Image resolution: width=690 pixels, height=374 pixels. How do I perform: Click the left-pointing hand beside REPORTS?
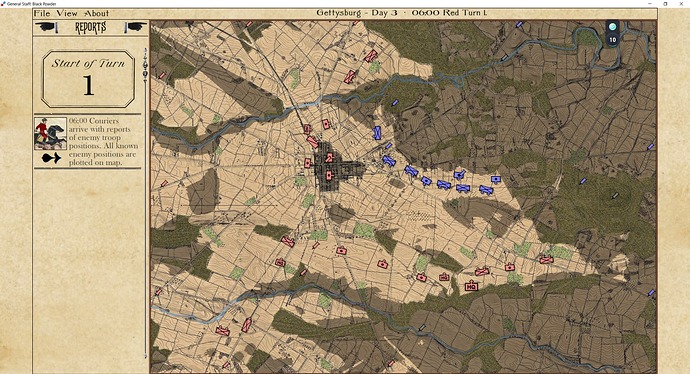pos(47,27)
